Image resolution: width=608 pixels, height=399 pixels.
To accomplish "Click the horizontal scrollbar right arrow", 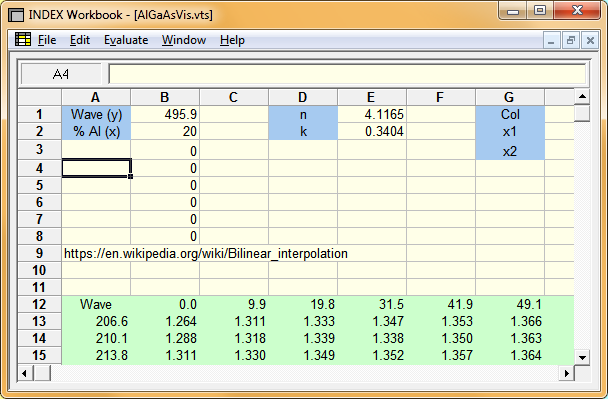I will point(567,373).
